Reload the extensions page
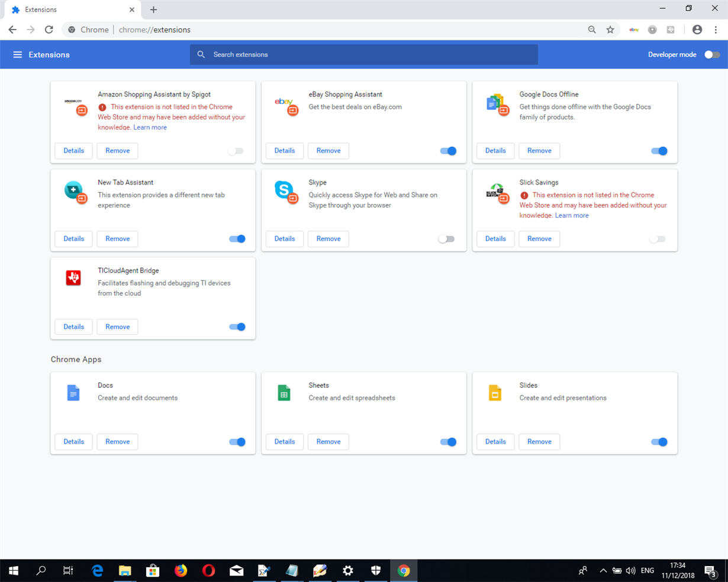The height and width of the screenshot is (582, 728). (x=49, y=30)
